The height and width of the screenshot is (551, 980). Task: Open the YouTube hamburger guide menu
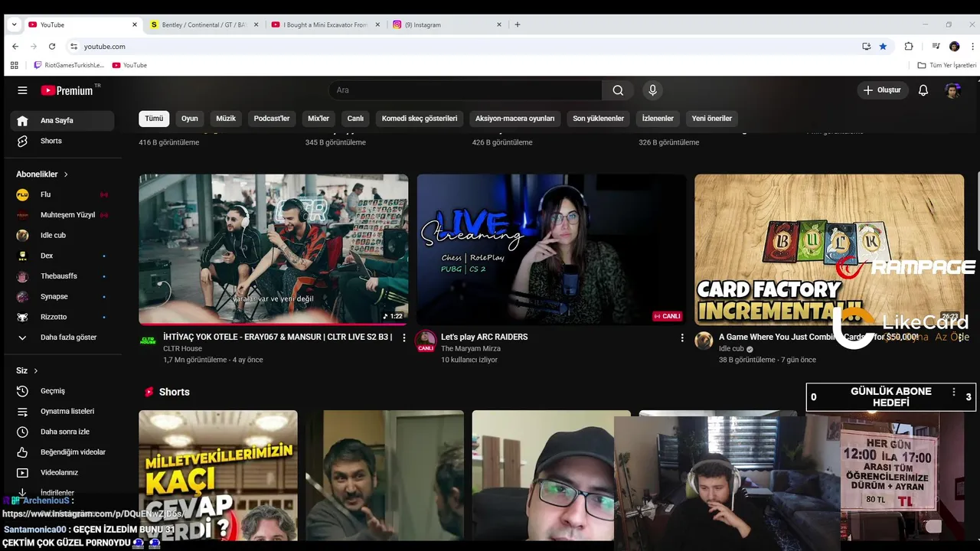point(22,90)
